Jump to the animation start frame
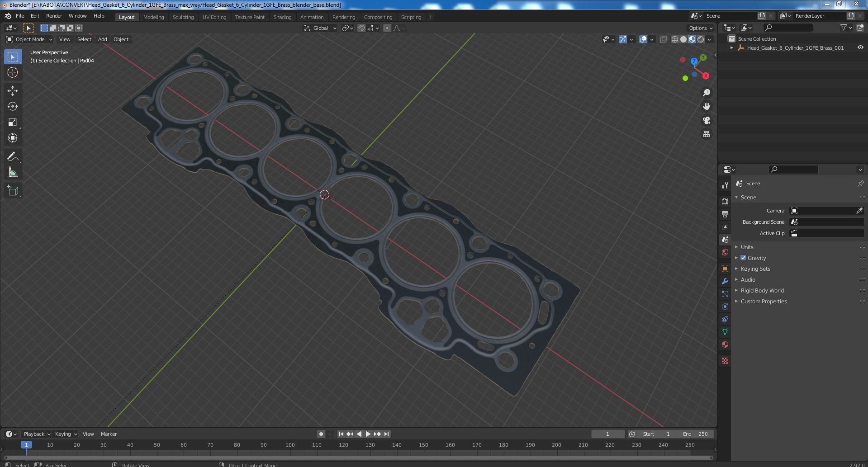The height and width of the screenshot is (467, 868). (341, 434)
